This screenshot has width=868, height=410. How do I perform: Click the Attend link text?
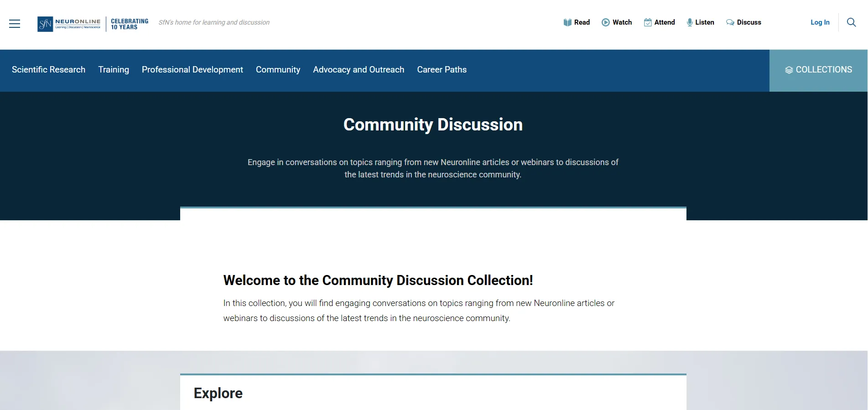pos(665,22)
